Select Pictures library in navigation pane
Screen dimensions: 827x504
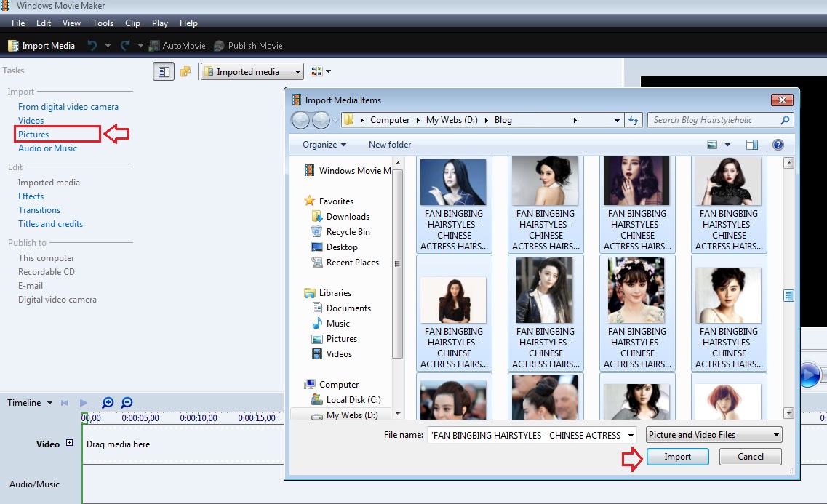(335, 339)
